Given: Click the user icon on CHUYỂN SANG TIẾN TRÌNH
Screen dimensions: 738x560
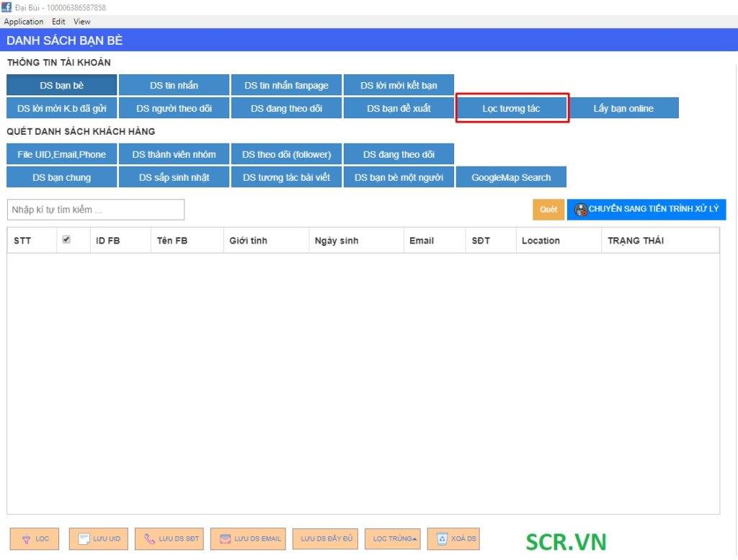Looking at the screenshot, I should (580, 210).
